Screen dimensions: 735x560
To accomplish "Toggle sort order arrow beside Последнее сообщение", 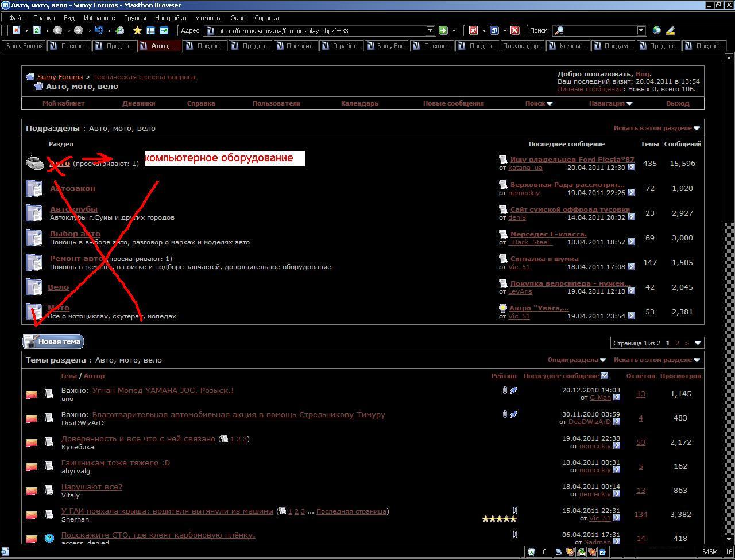I will click(x=605, y=375).
